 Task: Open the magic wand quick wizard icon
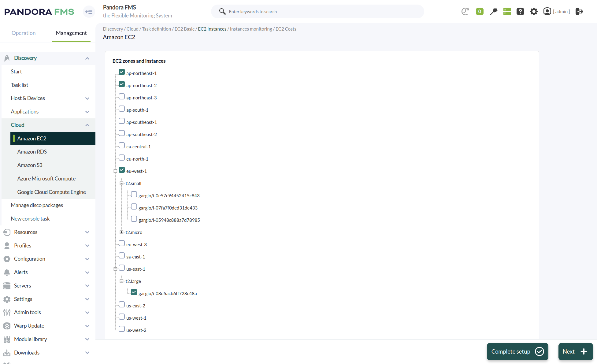(494, 11)
